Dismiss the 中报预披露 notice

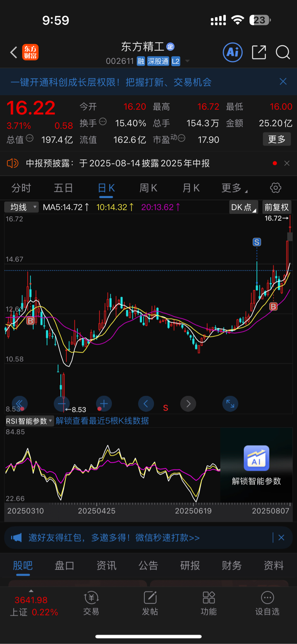tap(287, 163)
